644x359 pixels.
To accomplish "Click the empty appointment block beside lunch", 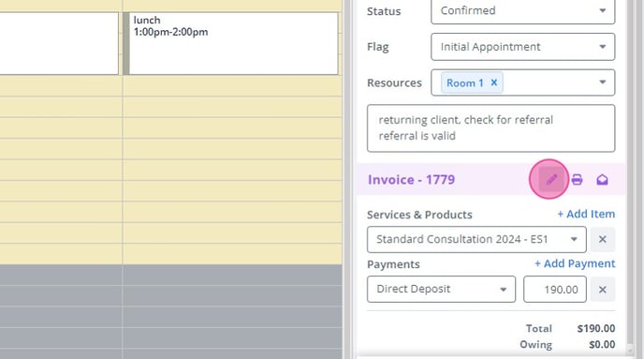I will (x=59, y=44).
